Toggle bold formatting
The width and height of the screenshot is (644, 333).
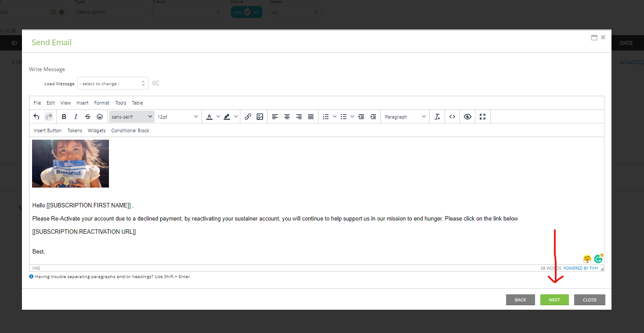tap(64, 117)
